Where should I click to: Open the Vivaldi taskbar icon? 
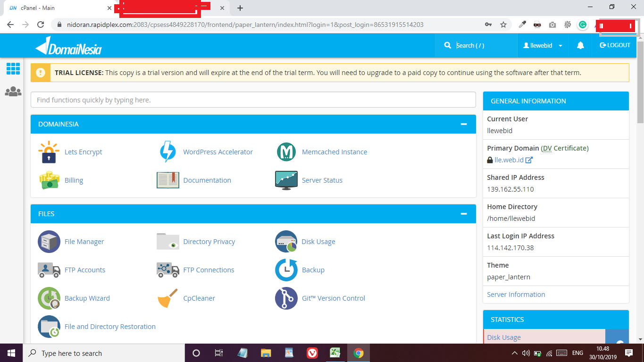pos(312,353)
